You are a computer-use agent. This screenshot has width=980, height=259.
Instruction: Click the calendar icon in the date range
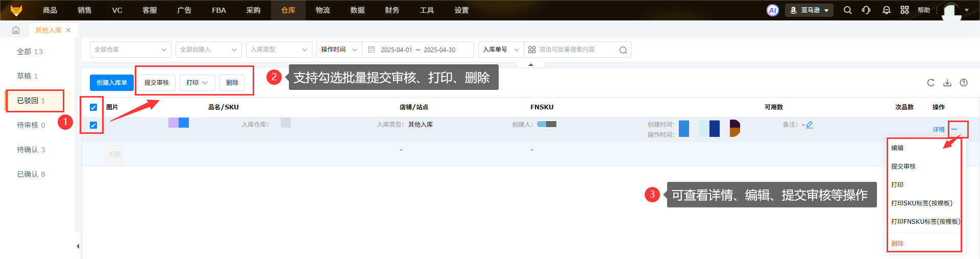coord(372,50)
